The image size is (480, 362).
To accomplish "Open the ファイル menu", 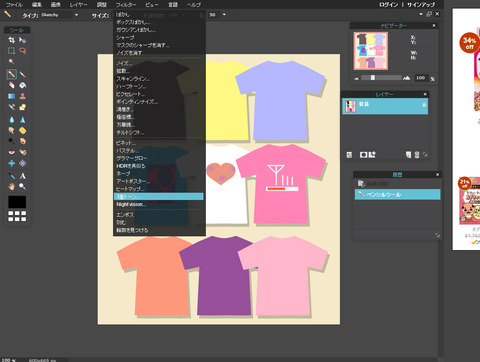I will [14, 5].
